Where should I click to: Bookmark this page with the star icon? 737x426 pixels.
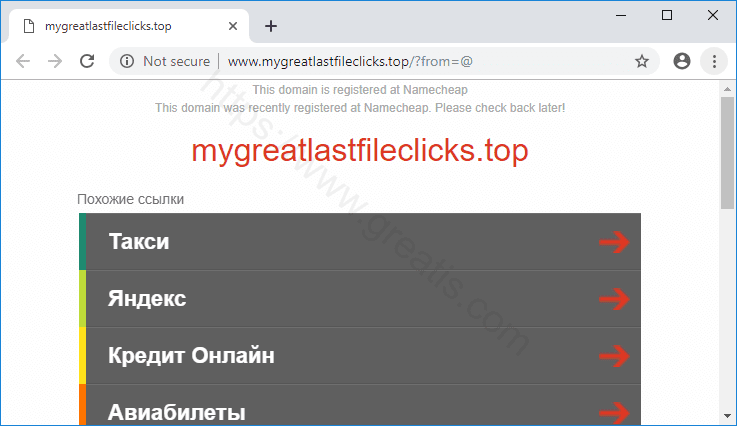click(x=642, y=61)
